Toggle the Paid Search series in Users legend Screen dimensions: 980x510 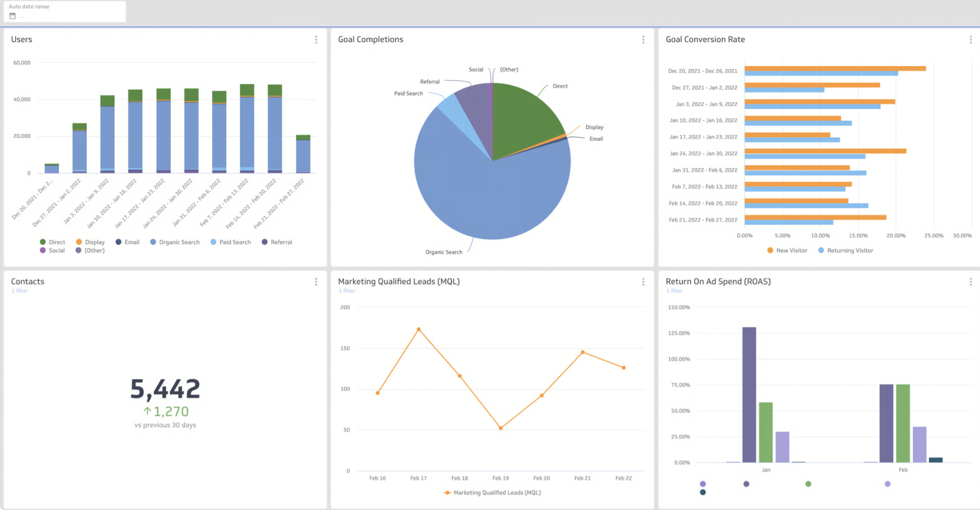(x=230, y=242)
